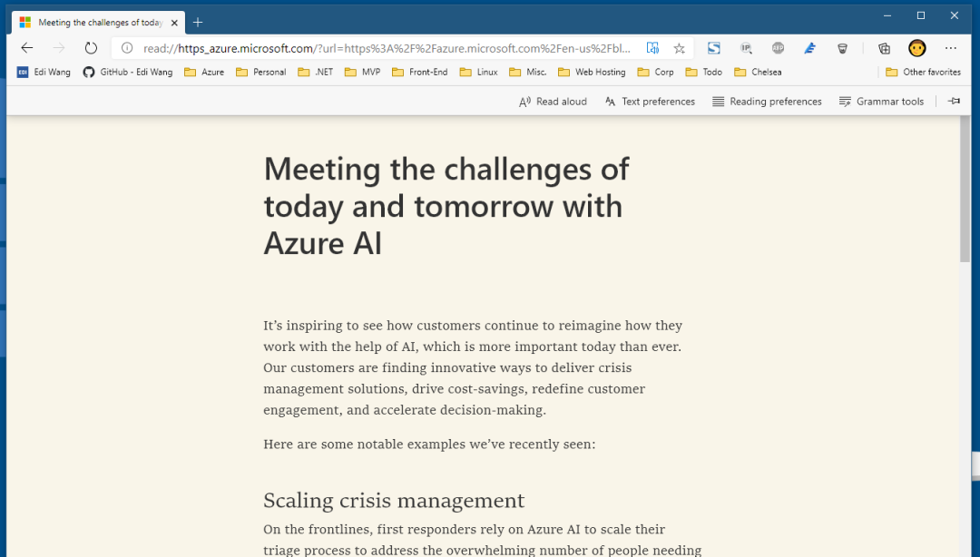The image size is (980, 557).
Task: Open the Corp favorites folder
Action: tap(656, 72)
